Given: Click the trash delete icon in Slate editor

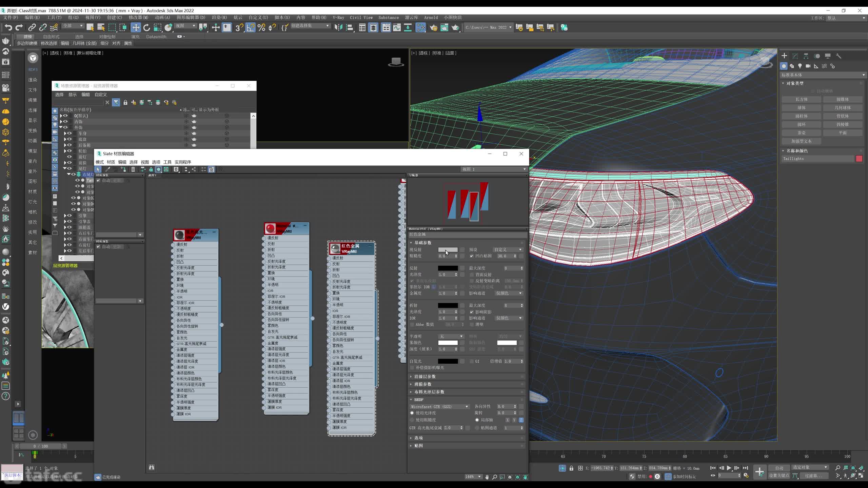Looking at the screenshot, I should coord(133,169).
